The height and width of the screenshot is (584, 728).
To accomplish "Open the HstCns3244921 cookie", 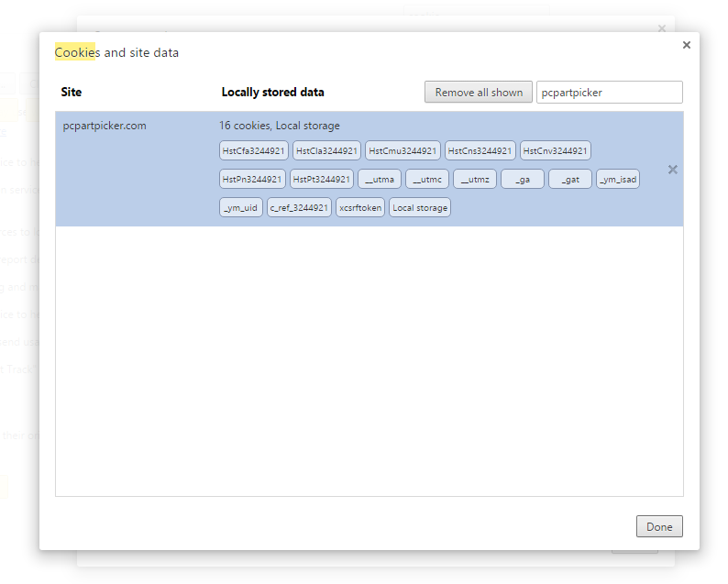I will tap(480, 150).
